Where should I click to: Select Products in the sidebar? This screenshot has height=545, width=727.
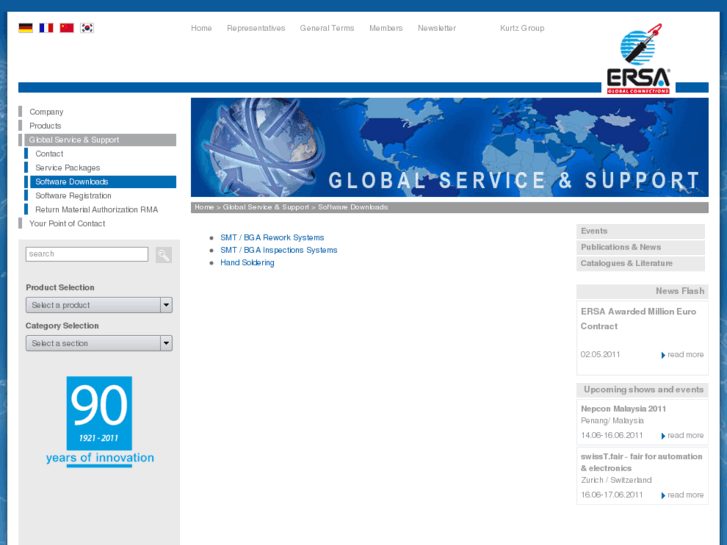coord(45,126)
